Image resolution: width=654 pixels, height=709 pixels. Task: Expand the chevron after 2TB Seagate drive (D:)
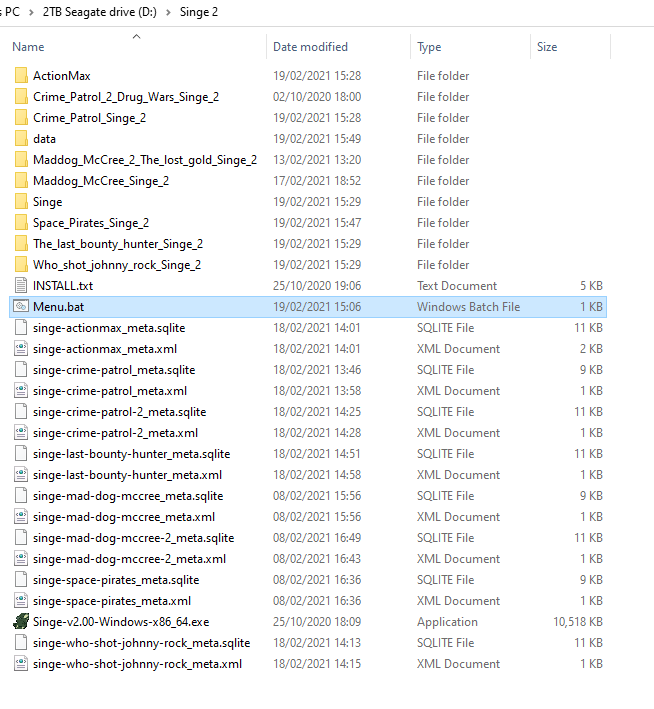coord(168,12)
